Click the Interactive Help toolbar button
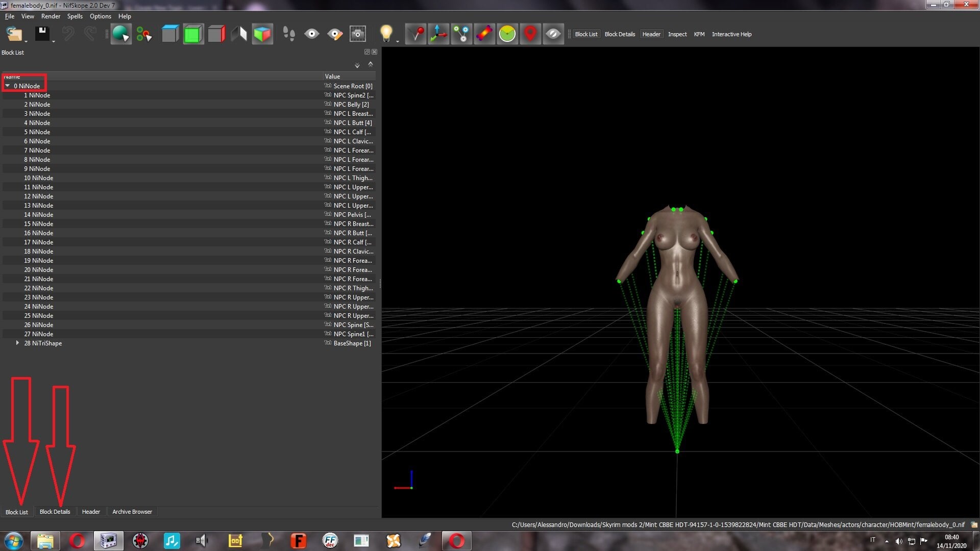 pos(731,34)
